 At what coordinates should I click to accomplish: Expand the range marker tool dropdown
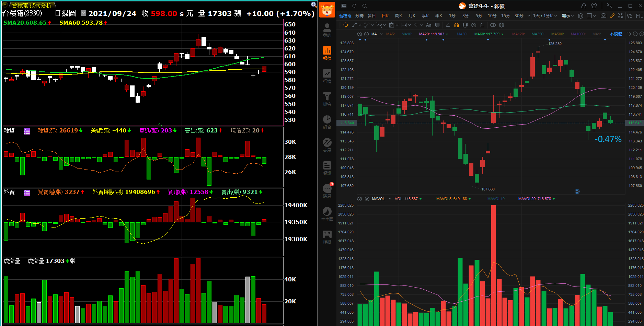click(409, 25)
